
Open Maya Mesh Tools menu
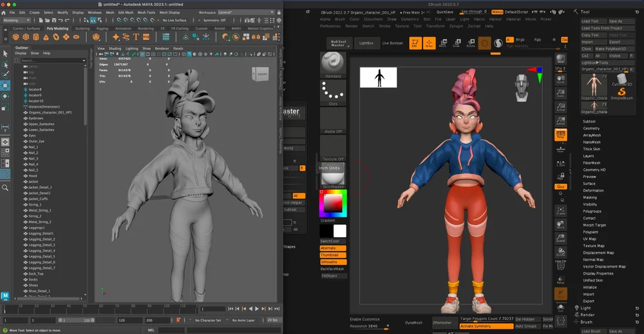pyautogui.click(x=146, y=12)
